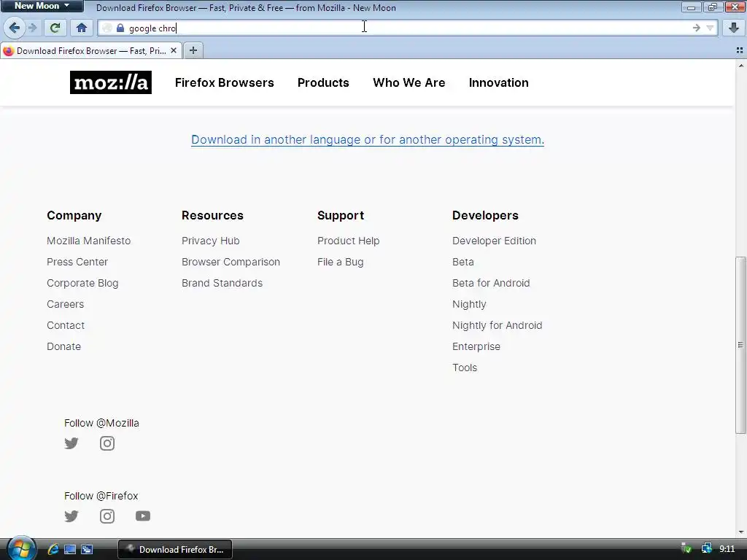Click the page vertical scrollbar thumb

click(740, 345)
